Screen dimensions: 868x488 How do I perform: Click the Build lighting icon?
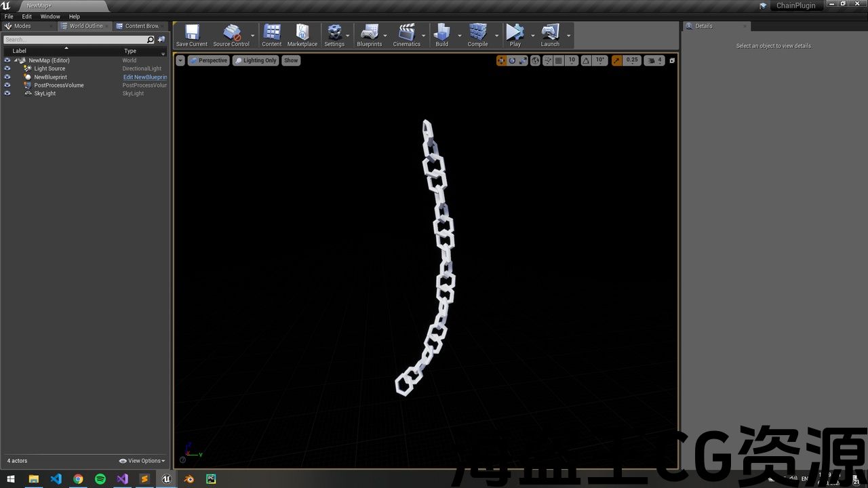click(441, 35)
